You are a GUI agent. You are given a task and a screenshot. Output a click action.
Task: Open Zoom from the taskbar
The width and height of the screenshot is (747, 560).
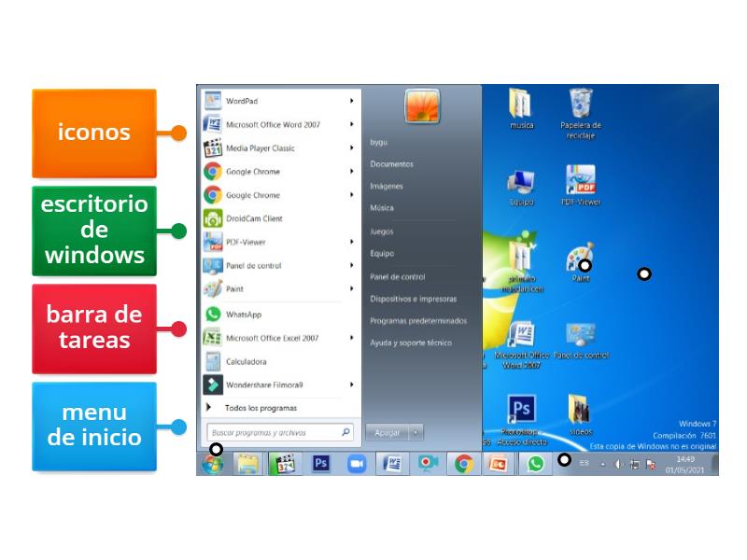pos(355,462)
